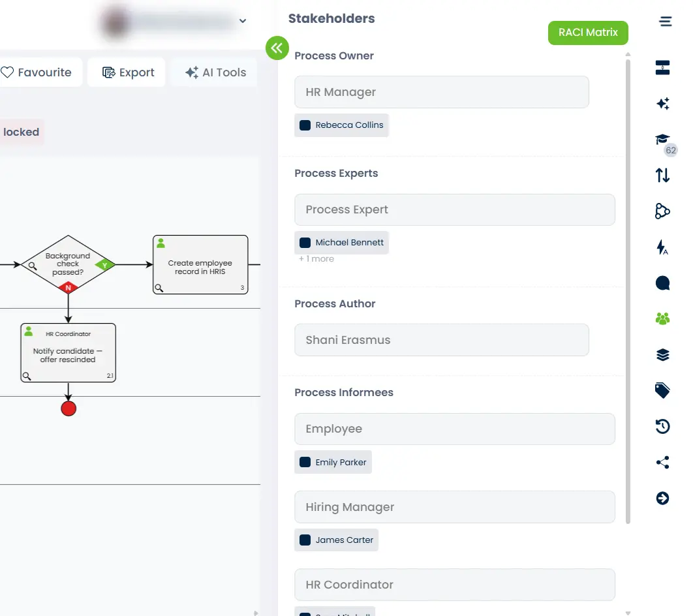Click the Rebecca Collins stakeholder chip
This screenshot has height=616, width=693.
coord(342,125)
